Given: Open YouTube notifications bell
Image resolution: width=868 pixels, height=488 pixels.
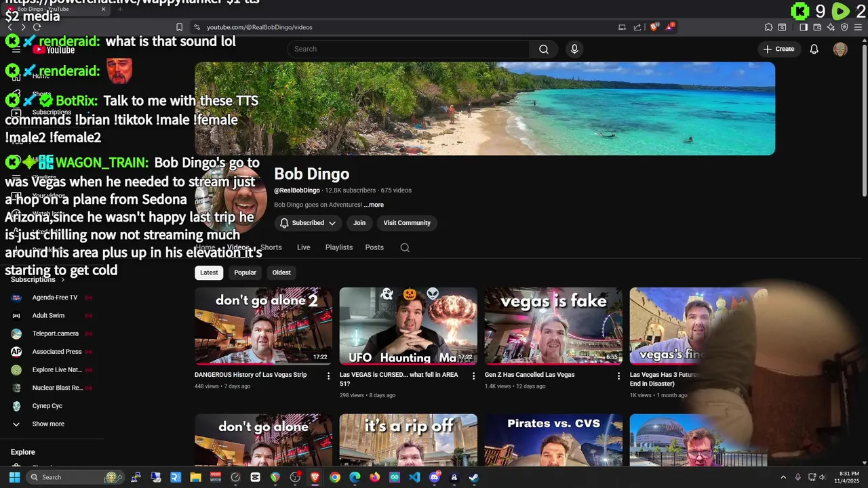Looking at the screenshot, I should 814,49.
